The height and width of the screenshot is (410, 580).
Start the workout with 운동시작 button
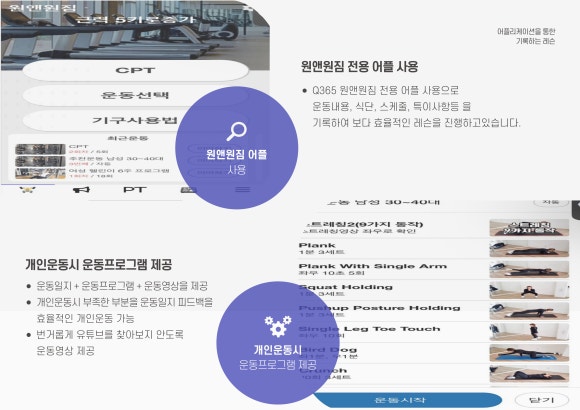(x=407, y=400)
